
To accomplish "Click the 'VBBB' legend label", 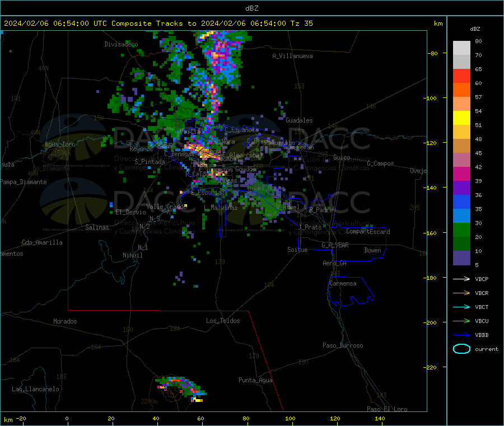I will tap(482, 335).
